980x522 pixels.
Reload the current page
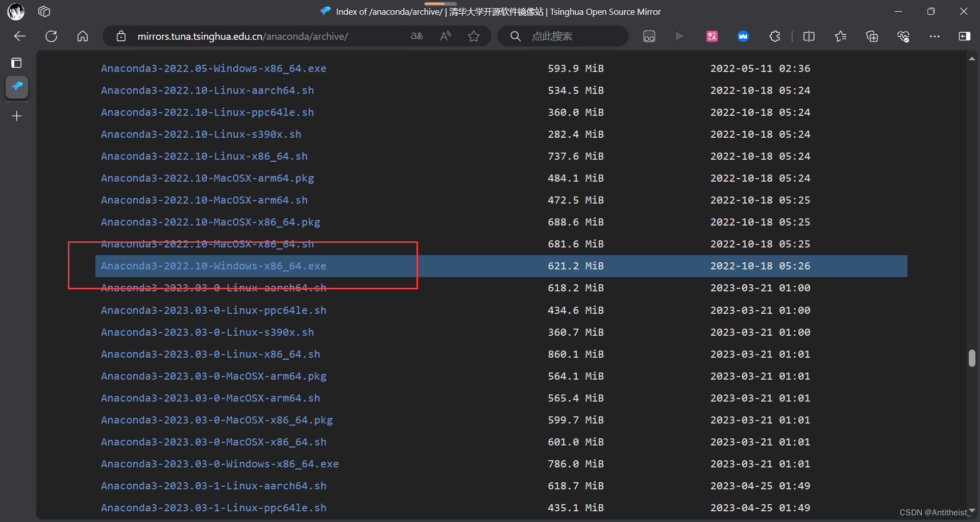click(51, 36)
